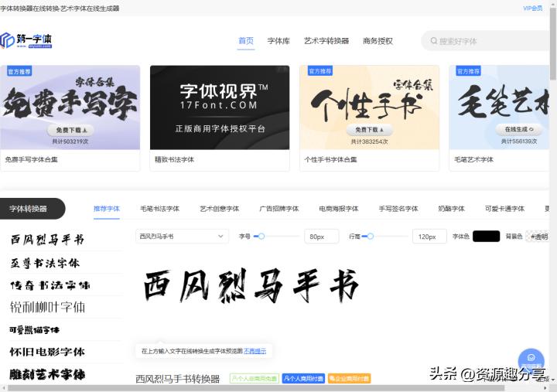Click the vertical page scrollbar
557x392 pixels.
coord(553,43)
